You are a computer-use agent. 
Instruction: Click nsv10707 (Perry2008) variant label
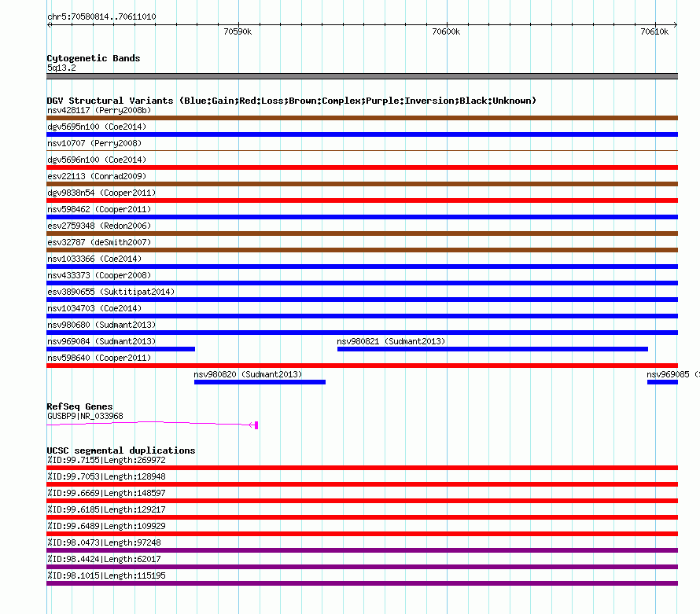(x=94, y=143)
